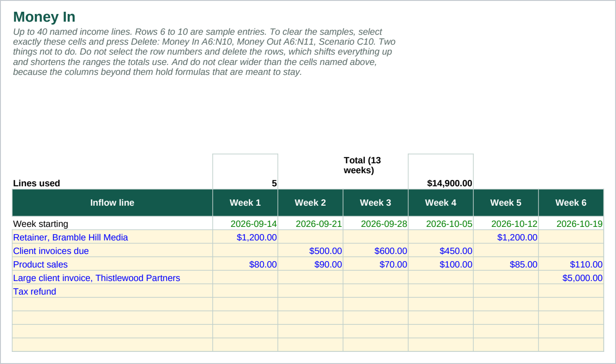Select Product sales $80.00 cell
The height and width of the screenshot is (364, 616).
(x=245, y=264)
